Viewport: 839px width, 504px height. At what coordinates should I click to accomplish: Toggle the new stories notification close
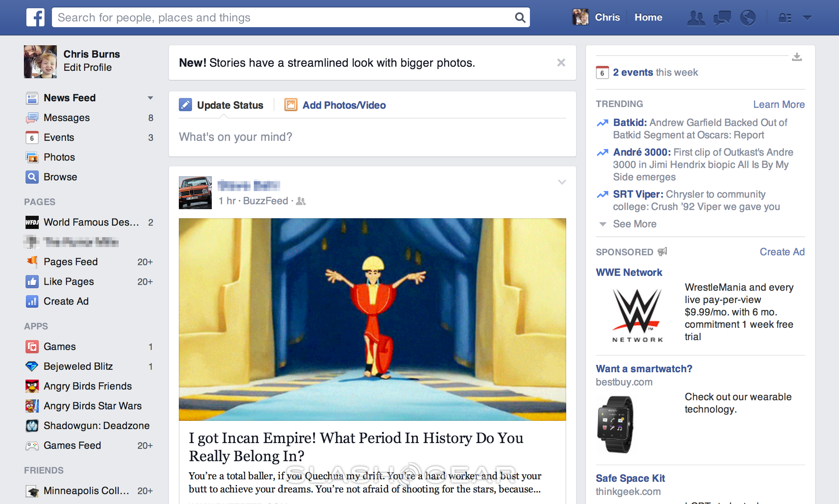561,62
